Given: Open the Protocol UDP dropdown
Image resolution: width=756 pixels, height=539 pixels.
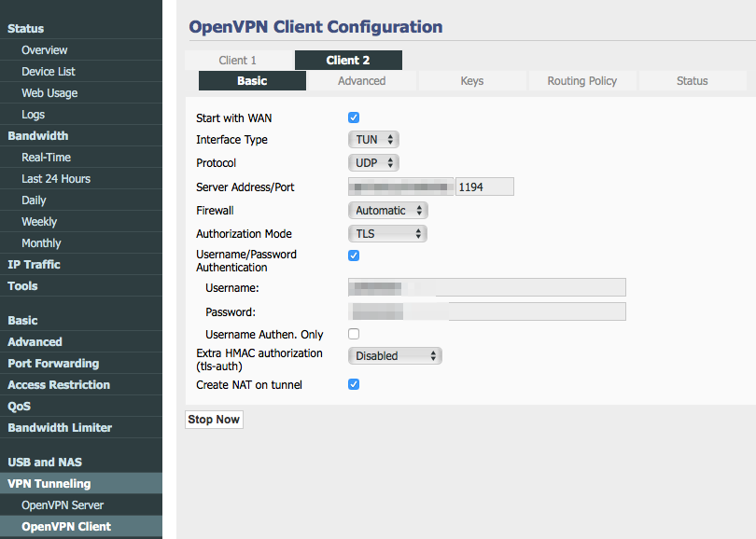Looking at the screenshot, I should click(373, 163).
